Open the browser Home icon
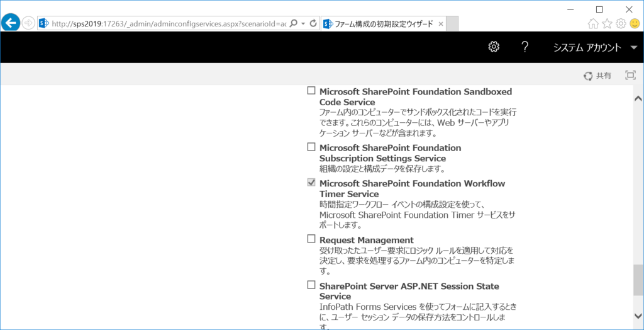Viewport: 644px width, 330px height. tap(593, 24)
